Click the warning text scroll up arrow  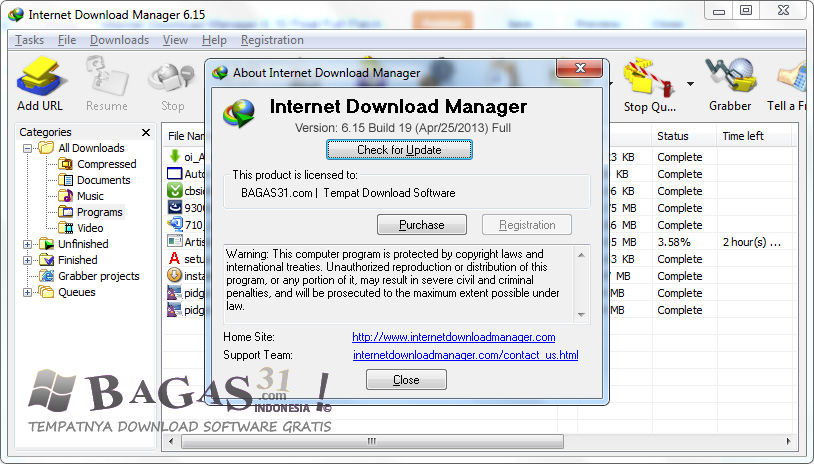point(581,255)
